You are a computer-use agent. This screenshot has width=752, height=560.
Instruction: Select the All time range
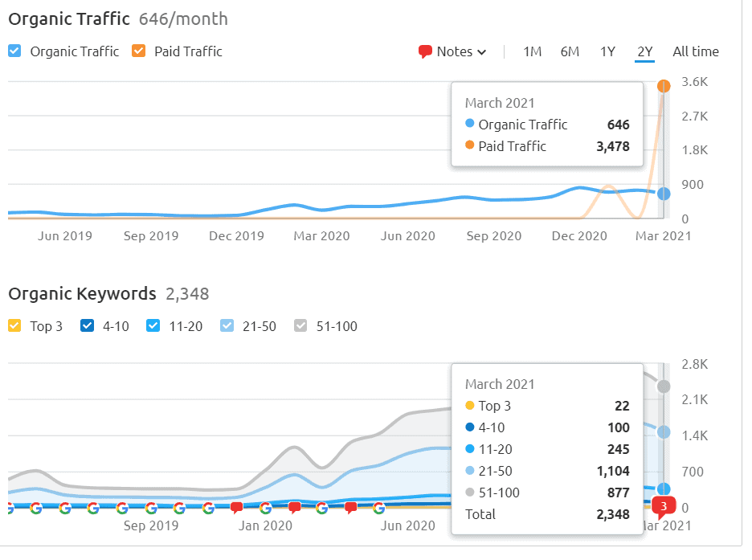696,51
